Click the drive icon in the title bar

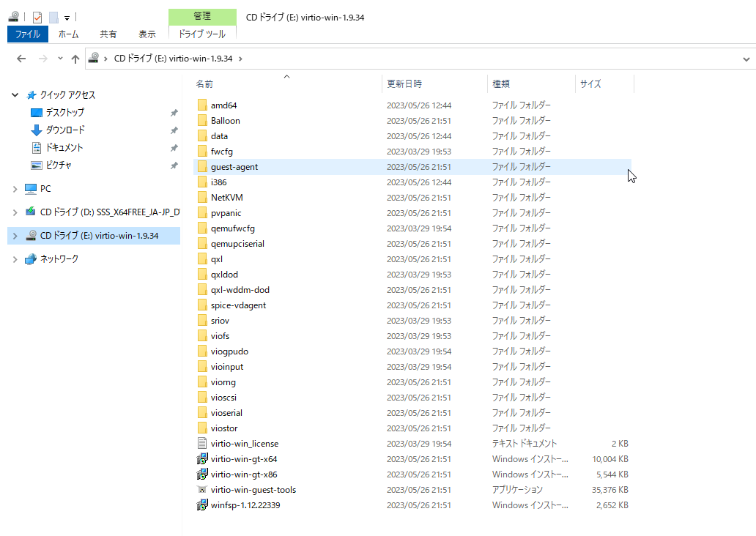click(x=14, y=17)
